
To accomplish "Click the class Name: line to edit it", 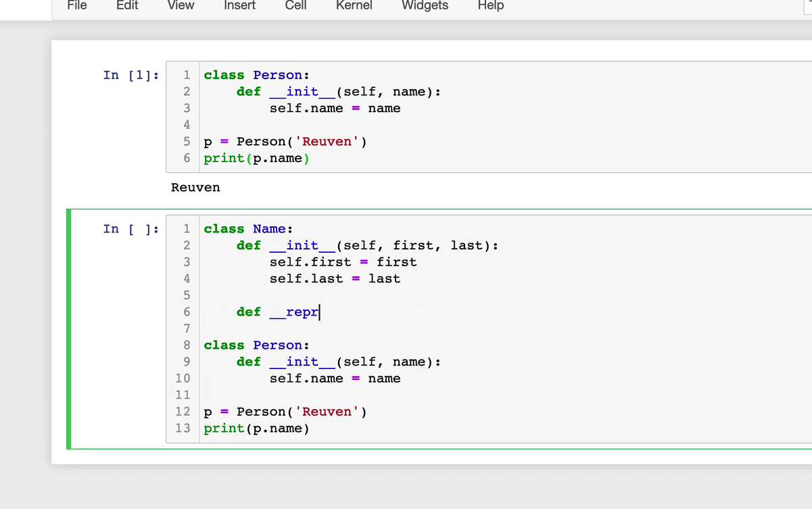I will 247,228.
